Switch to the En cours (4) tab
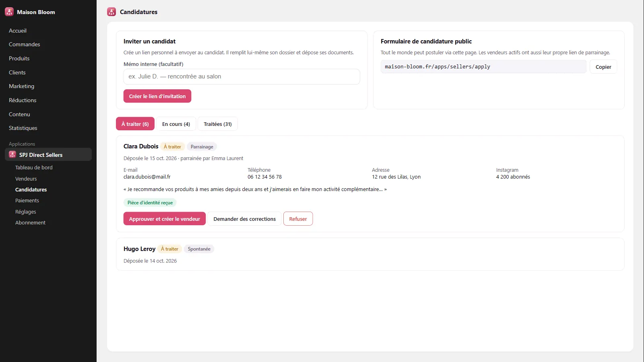Screen dimensions: 644x362 click(176, 124)
